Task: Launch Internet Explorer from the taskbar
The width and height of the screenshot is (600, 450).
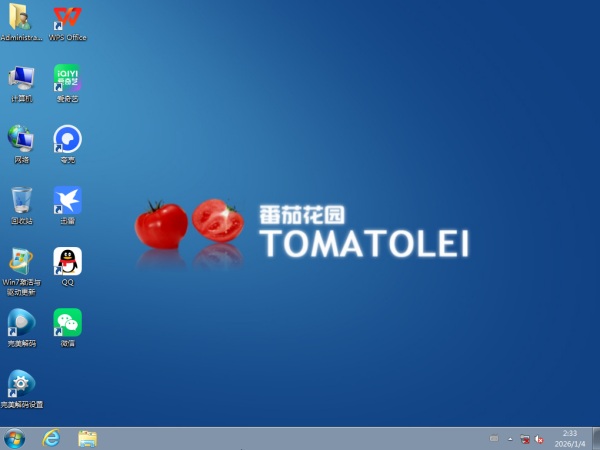Action: 51,438
